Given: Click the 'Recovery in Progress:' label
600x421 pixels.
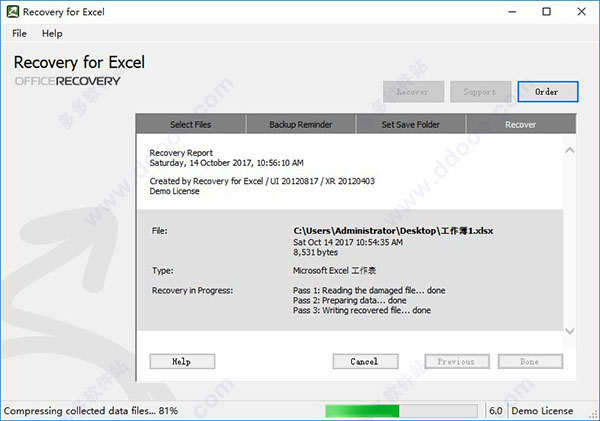Looking at the screenshot, I should 192,290.
